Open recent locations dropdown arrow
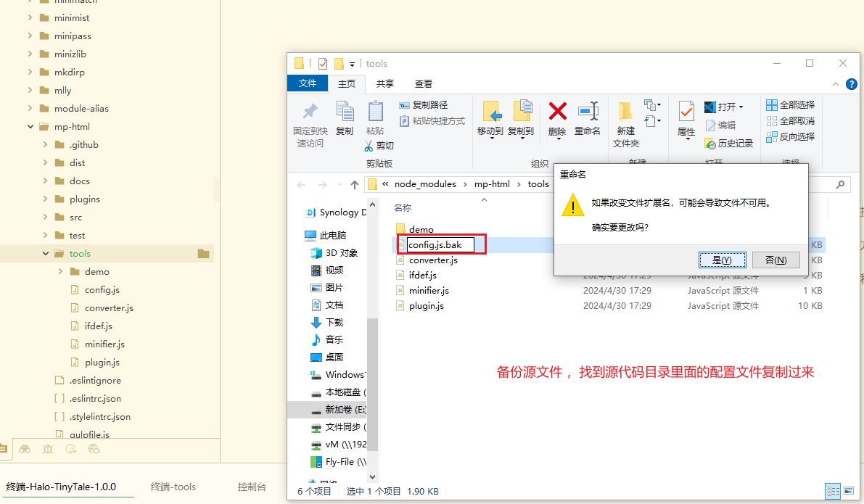 (x=340, y=184)
